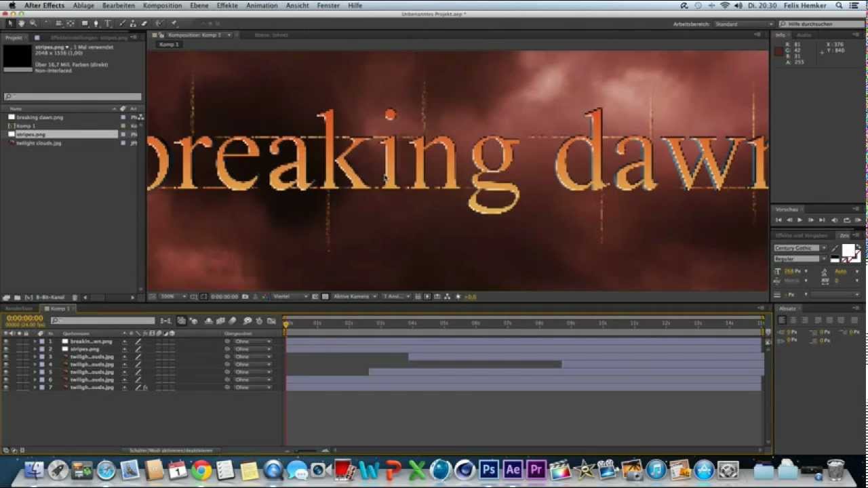
Task: Select the Roto Brush tool
Action: [159, 23]
